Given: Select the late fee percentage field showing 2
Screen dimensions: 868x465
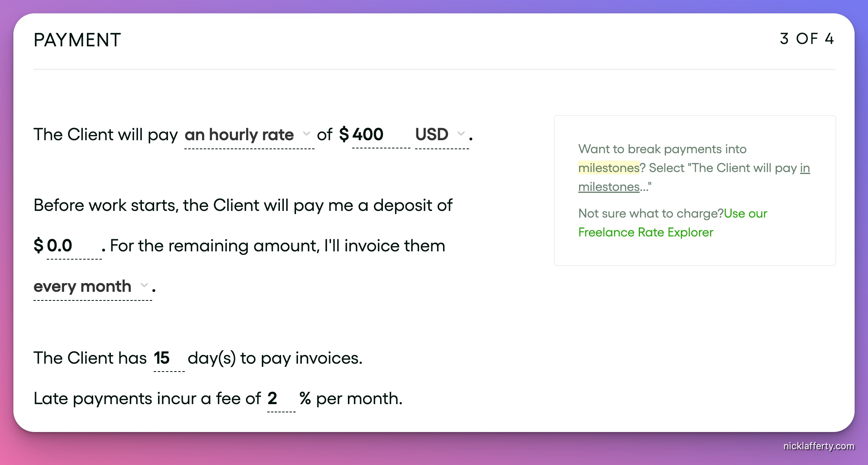Looking at the screenshot, I should (x=280, y=399).
